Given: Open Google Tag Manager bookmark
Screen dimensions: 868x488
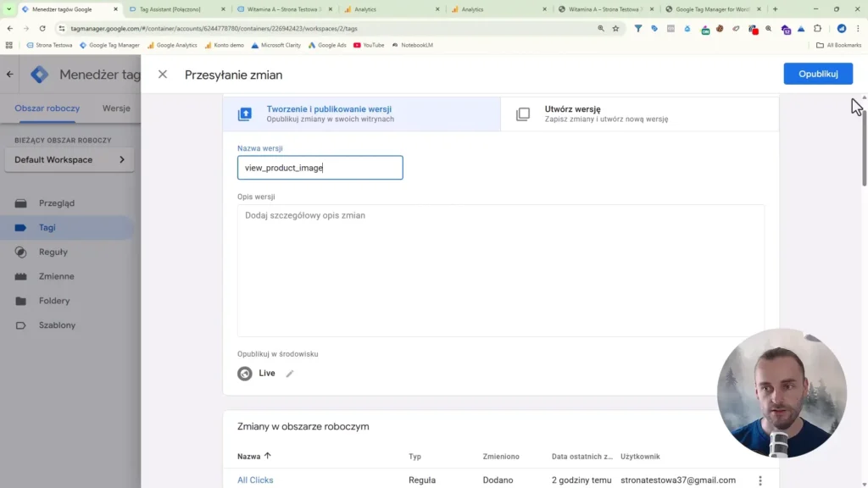Looking at the screenshot, I should 109,46.
